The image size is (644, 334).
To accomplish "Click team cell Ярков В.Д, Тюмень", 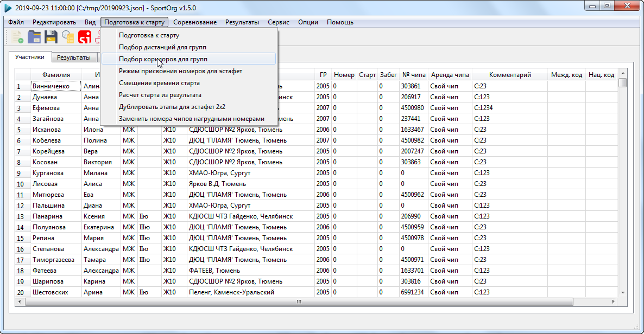I will (250, 184).
